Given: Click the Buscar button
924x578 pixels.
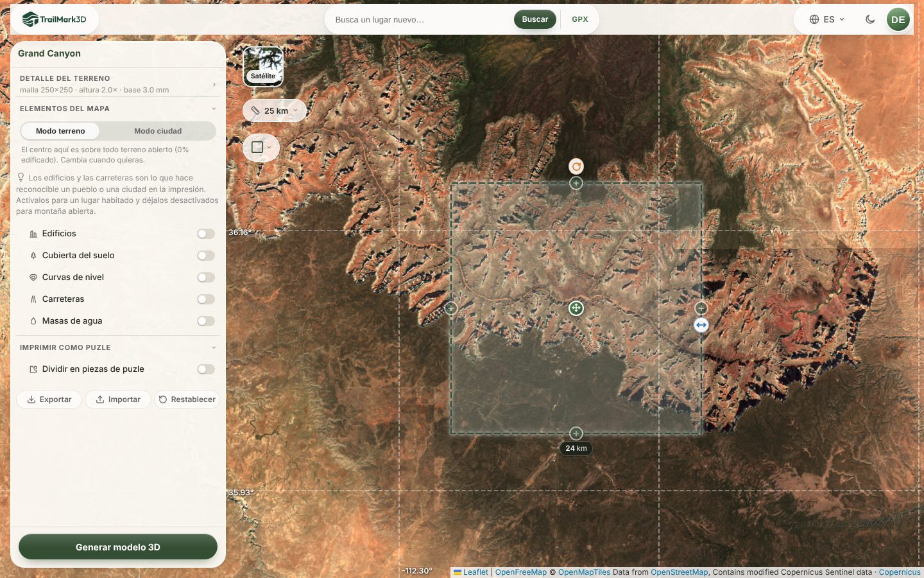Looking at the screenshot, I should (x=535, y=19).
